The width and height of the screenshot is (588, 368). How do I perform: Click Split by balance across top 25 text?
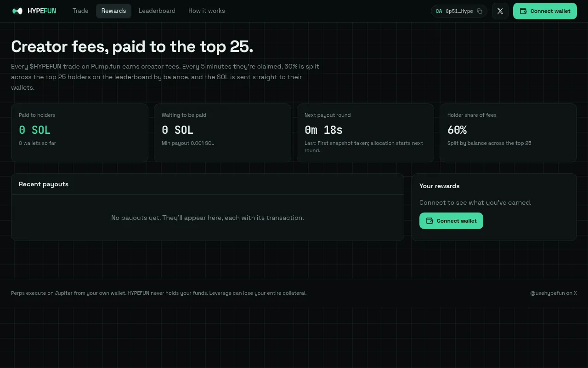[x=489, y=143]
